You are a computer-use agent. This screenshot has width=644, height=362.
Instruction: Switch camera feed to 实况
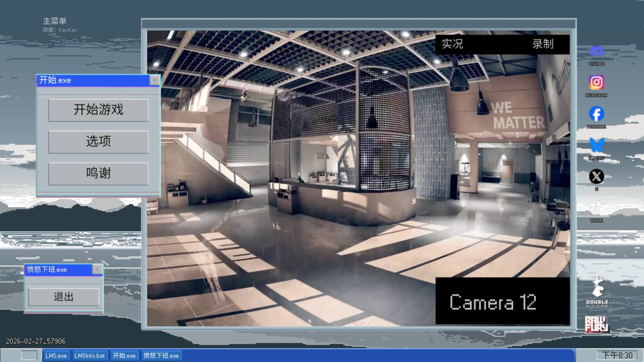pyautogui.click(x=452, y=44)
